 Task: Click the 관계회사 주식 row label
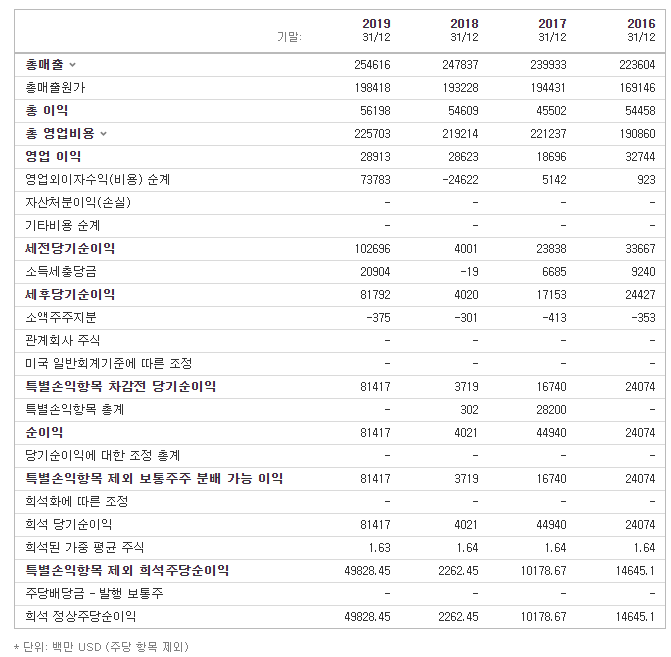[x=62, y=341]
